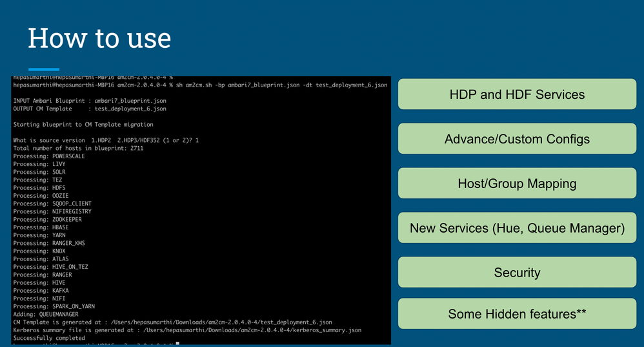Viewport: 644px width, 347px height.
Task: Click the 'Adding: QUEUEMANAGER' line
Action: [46, 315]
